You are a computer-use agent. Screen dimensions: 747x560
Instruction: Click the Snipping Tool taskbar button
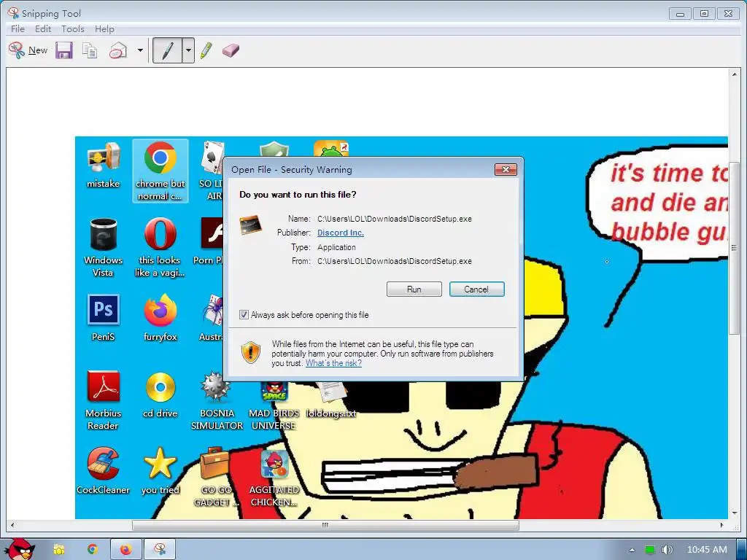160,550
